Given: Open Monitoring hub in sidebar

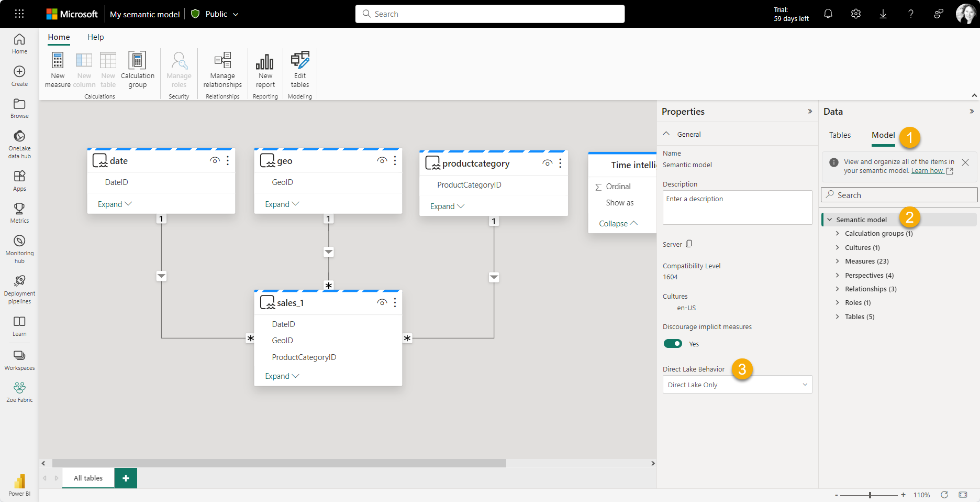Looking at the screenshot, I should point(19,249).
